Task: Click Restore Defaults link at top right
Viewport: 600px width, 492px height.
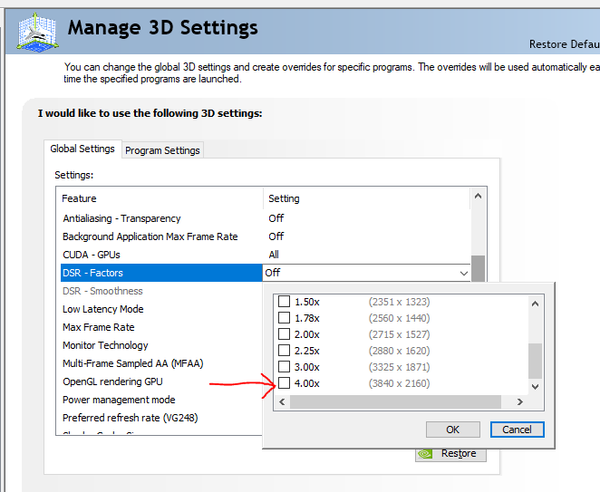Action: (564, 44)
